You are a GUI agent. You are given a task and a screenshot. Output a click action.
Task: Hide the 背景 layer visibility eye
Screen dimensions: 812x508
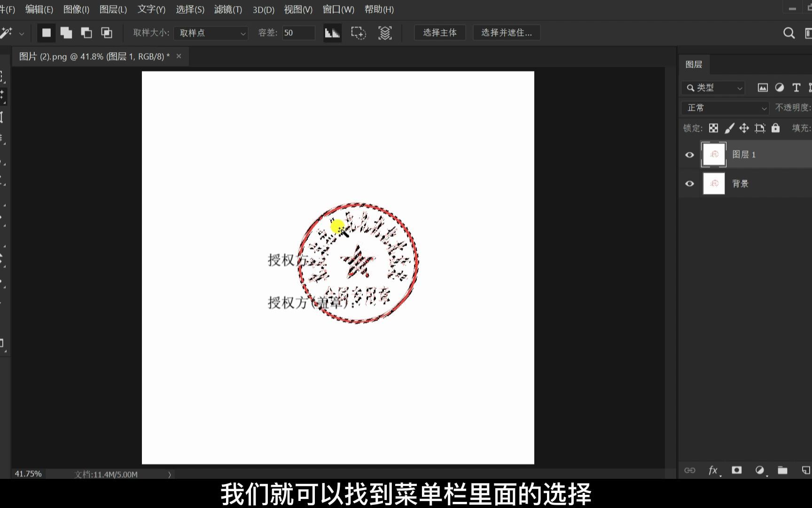point(689,183)
